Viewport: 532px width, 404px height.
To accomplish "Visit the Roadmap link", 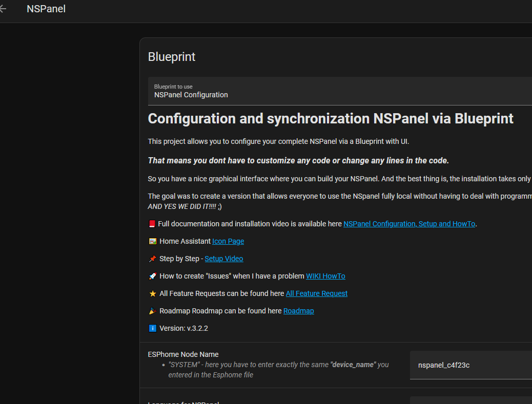I will coord(298,310).
